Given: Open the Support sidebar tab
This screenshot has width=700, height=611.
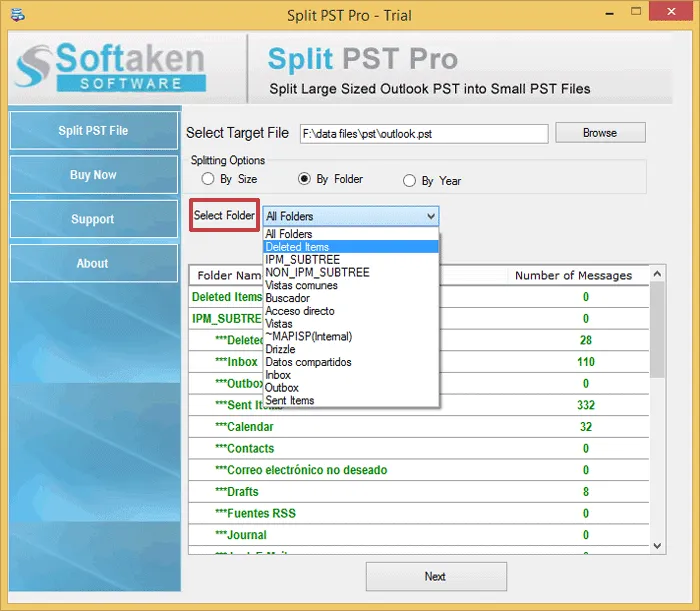Looking at the screenshot, I should pyautogui.click(x=94, y=219).
